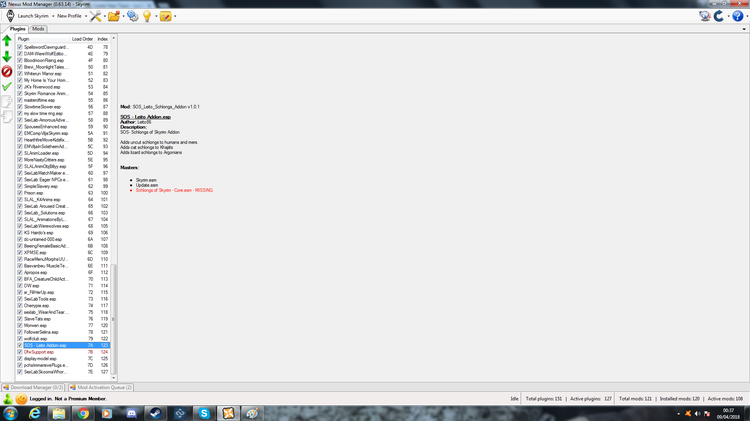The height and width of the screenshot is (421, 750).
Task: Uncheck the Whiterun Manor.esp checkbox
Action: pyautogui.click(x=20, y=74)
